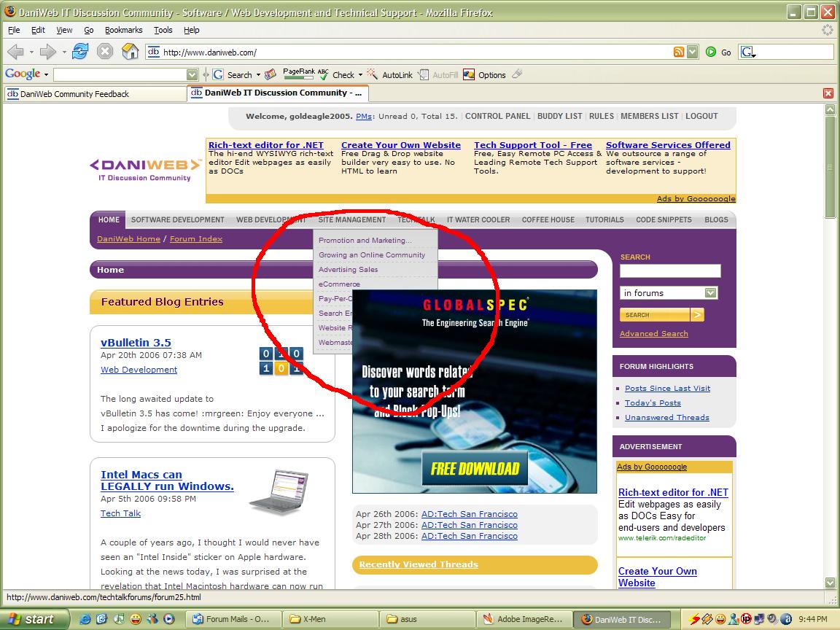This screenshot has width=840, height=630.
Task: Close the current tab with red X
Action: pos(828,93)
